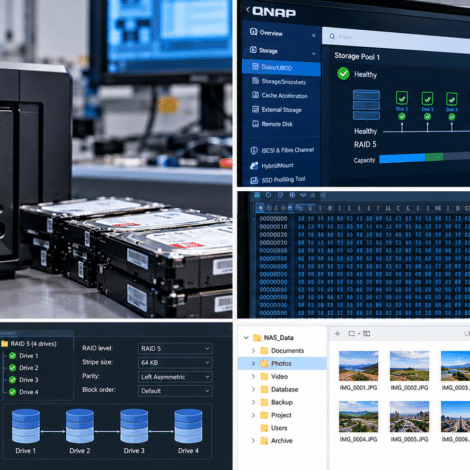
Task: Click the Remote Disk icon
Action: (255, 124)
